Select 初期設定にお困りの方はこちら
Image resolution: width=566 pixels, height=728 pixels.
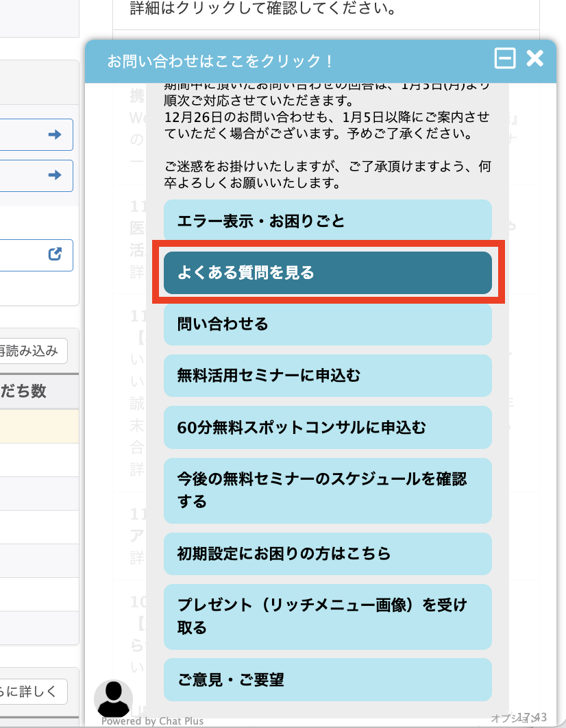[x=328, y=553]
